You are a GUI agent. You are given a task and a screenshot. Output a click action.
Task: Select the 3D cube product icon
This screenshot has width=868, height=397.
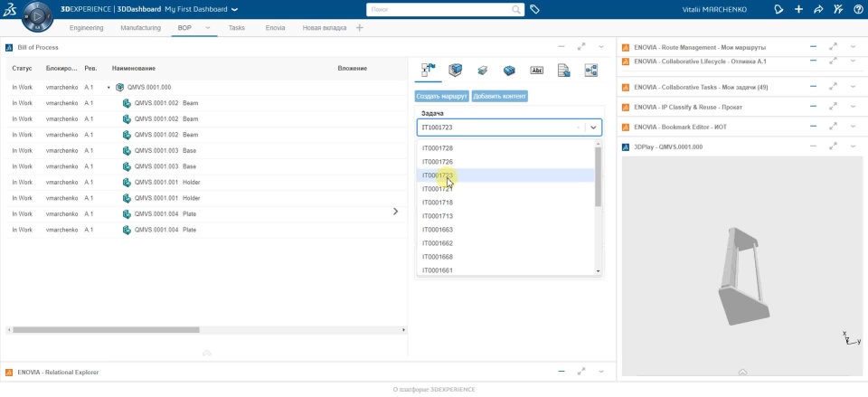pyautogui.click(x=455, y=70)
